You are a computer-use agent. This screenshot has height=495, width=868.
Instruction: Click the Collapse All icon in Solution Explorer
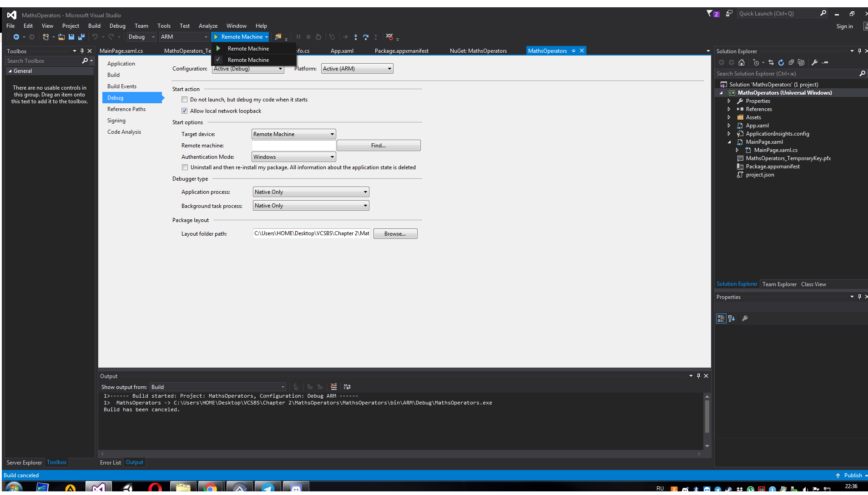791,62
